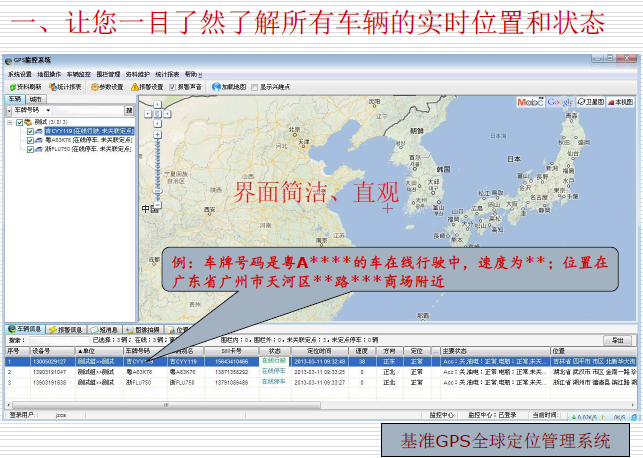The width and height of the screenshot is (643, 458).
Task: Enable the 显示兴趣点 checkbox
Action: pos(257,87)
